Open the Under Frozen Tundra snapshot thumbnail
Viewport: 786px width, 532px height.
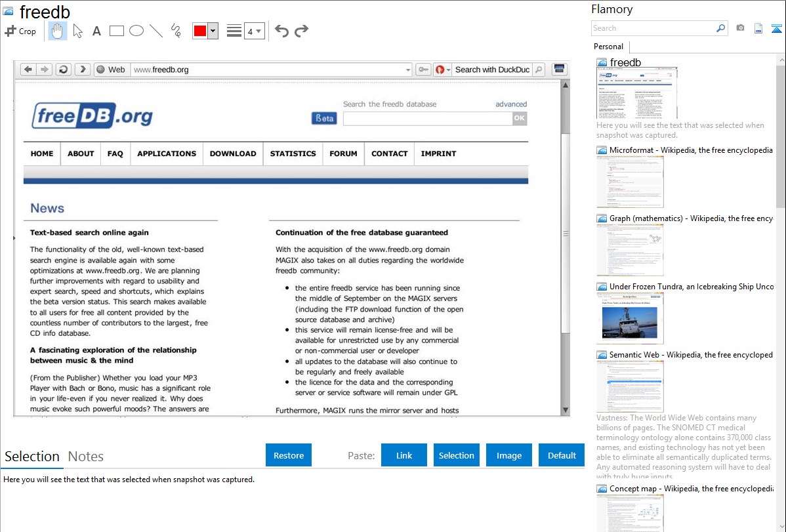(630, 318)
